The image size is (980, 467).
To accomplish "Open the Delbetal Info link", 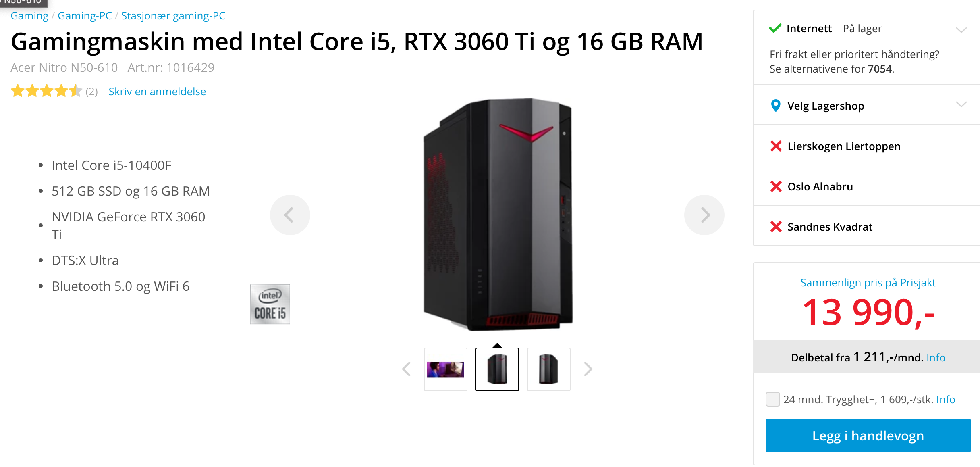I will (x=936, y=357).
